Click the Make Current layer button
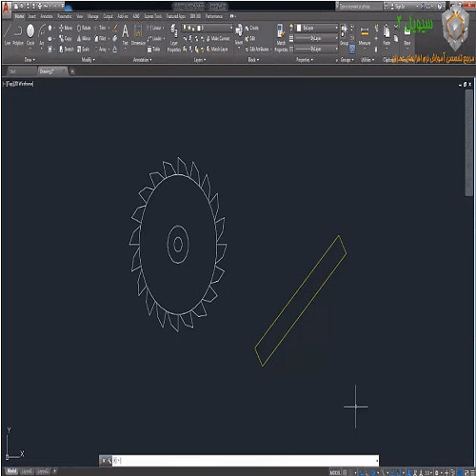Screen dimensions: 476x476 218,38
